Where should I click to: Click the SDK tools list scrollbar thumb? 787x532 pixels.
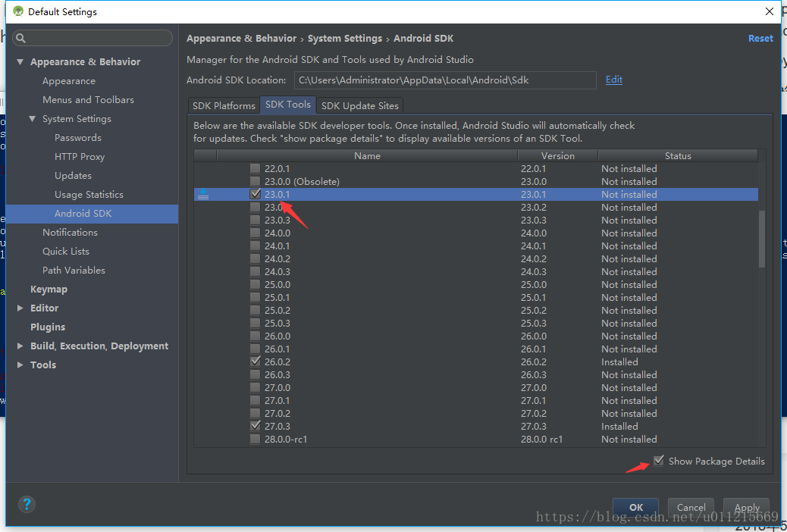tap(762, 239)
